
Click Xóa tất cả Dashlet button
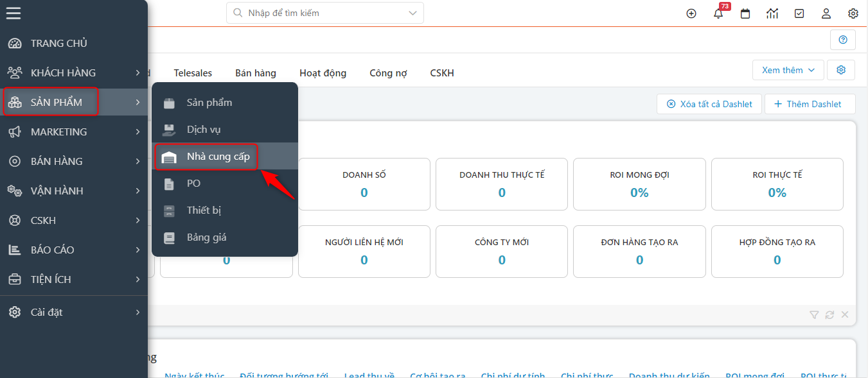point(709,104)
